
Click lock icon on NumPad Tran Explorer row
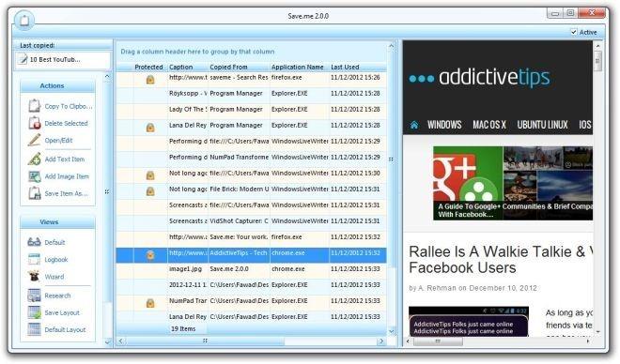[150, 303]
